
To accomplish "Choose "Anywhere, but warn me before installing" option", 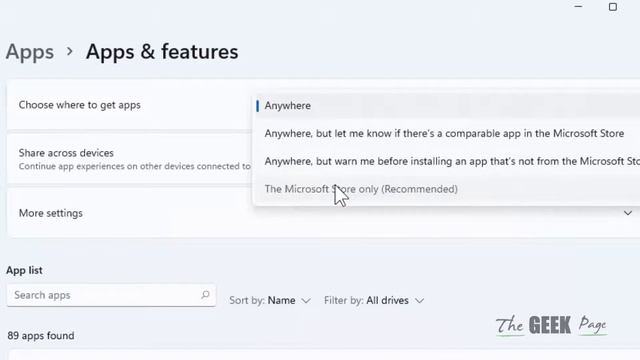I will (447, 161).
